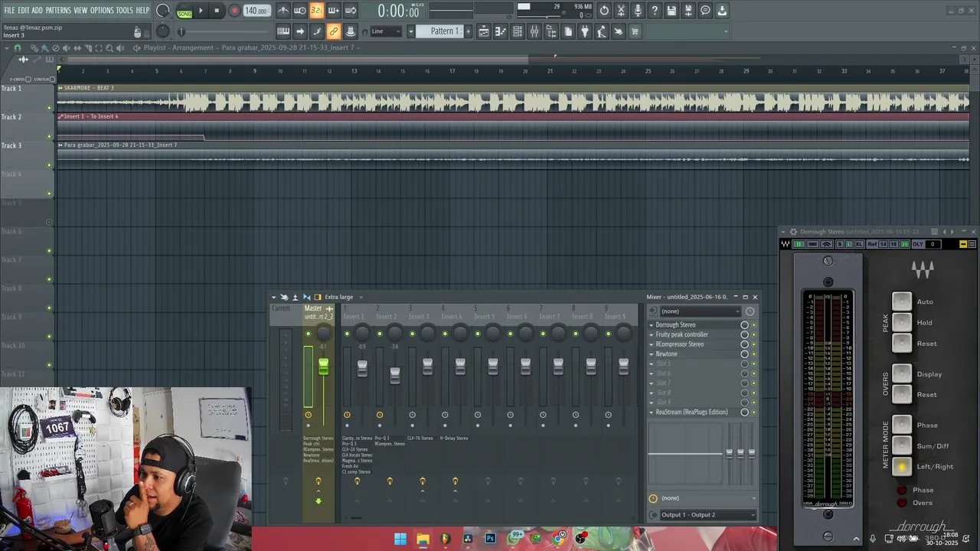Screen dimensions: 980x551
Task: Click the red Record button
Action: tap(234, 11)
